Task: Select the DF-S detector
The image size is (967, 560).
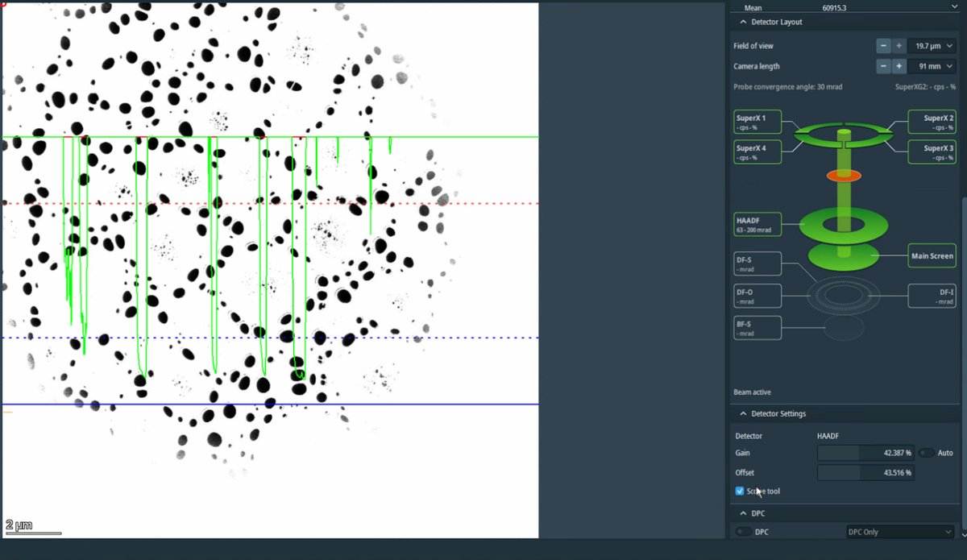Action: (757, 263)
